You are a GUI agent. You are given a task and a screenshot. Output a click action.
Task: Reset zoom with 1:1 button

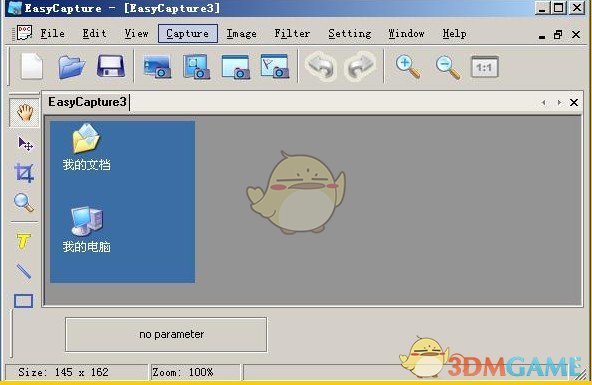click(485, 67)
